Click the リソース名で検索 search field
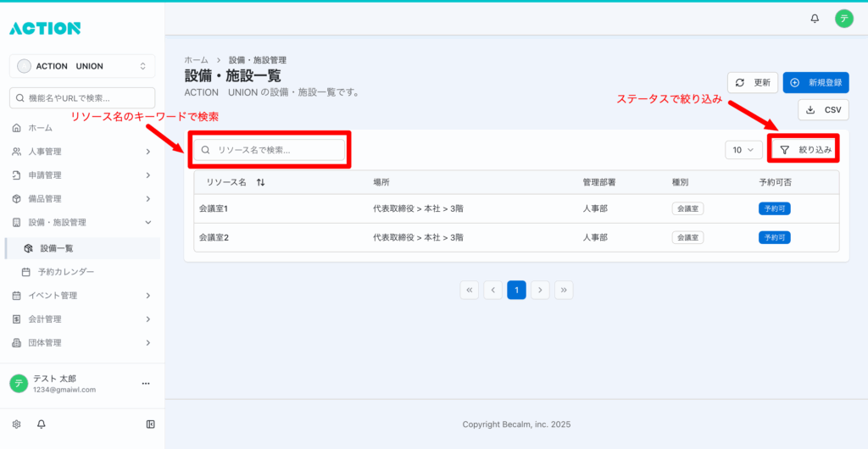The height and width of the screenshot is (449, 868). (x=271, y=150)
